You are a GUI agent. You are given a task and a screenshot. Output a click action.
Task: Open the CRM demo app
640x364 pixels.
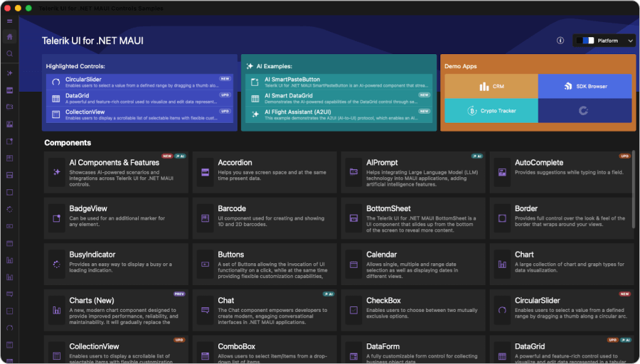[x=491, y=86]
